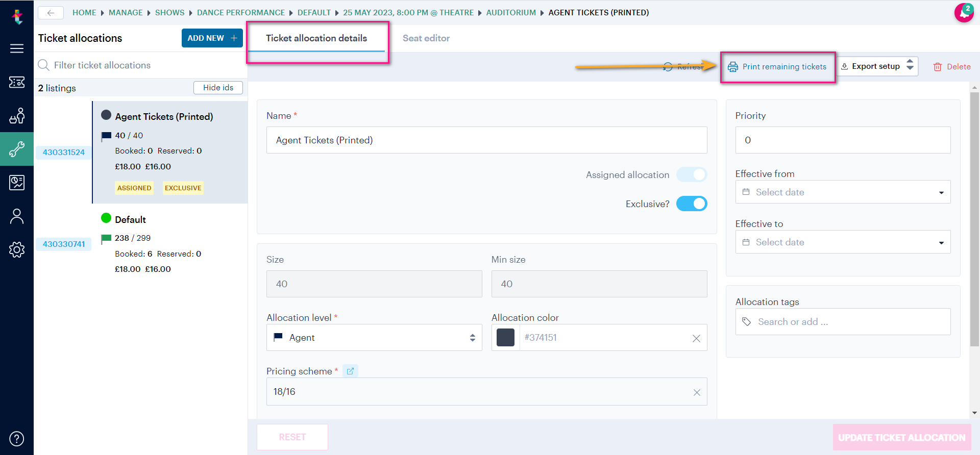Screen dimensions: 980x455
Task: Click the dark allocation color swatch
Action: click(505, 338)
